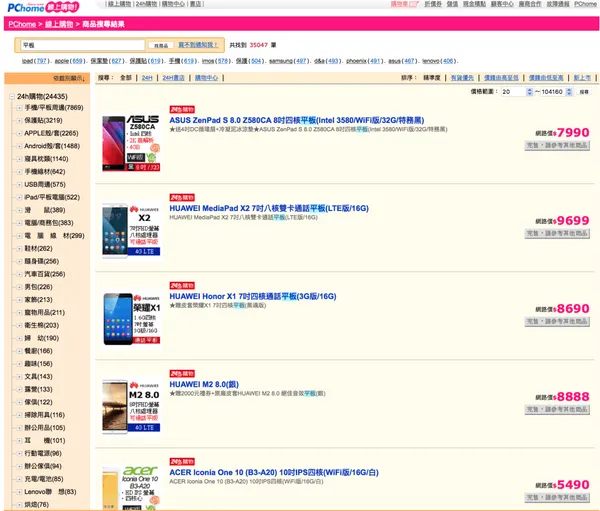Click the search button beside the keyword box
This screenshot has height=511, width=600.
click(160, 46)
